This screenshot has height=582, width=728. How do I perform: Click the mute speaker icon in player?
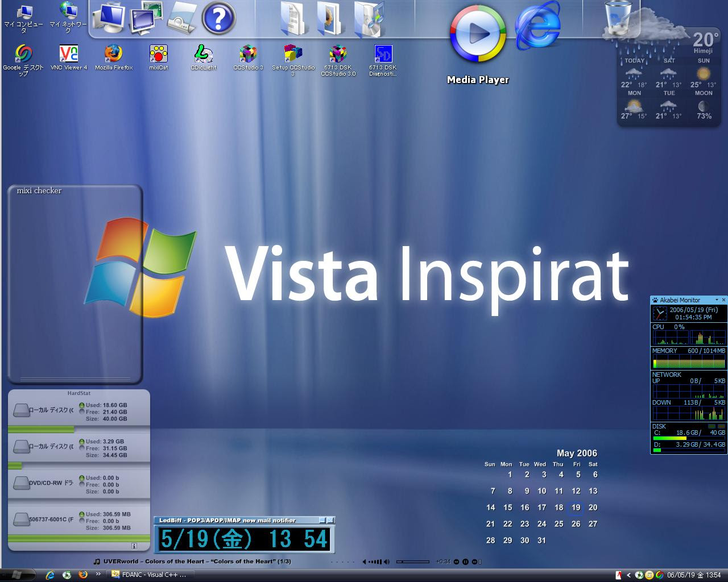[x=365, y=562]
